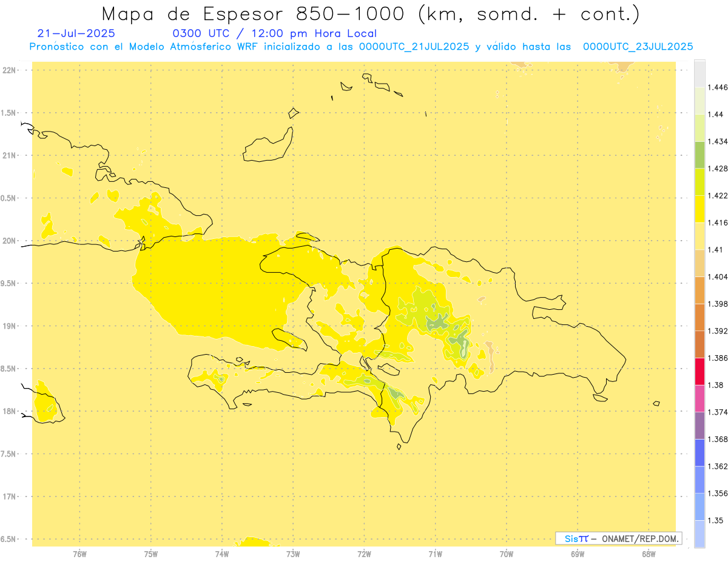Screen dimensions: 728x562
Task: Pick the bright yellow swatch between 1.416 and 1.422
Action: point(699,209)
